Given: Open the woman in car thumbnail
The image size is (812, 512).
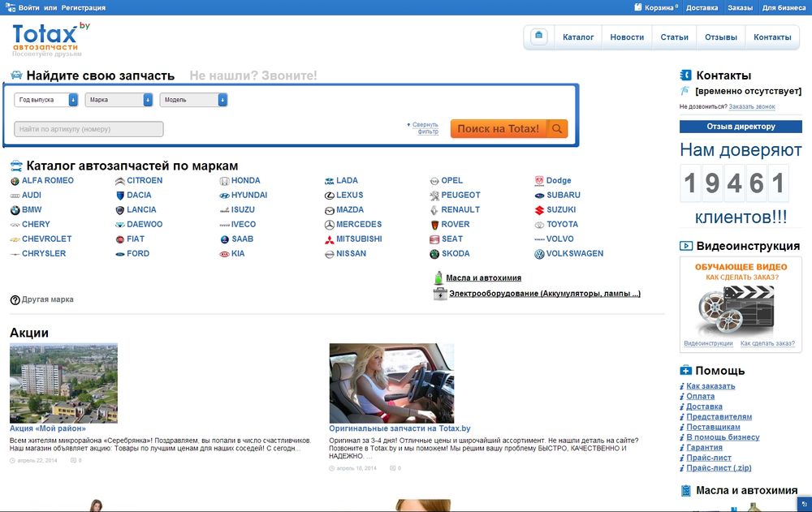Looking at the screenshot, I should tap(391, 383).
